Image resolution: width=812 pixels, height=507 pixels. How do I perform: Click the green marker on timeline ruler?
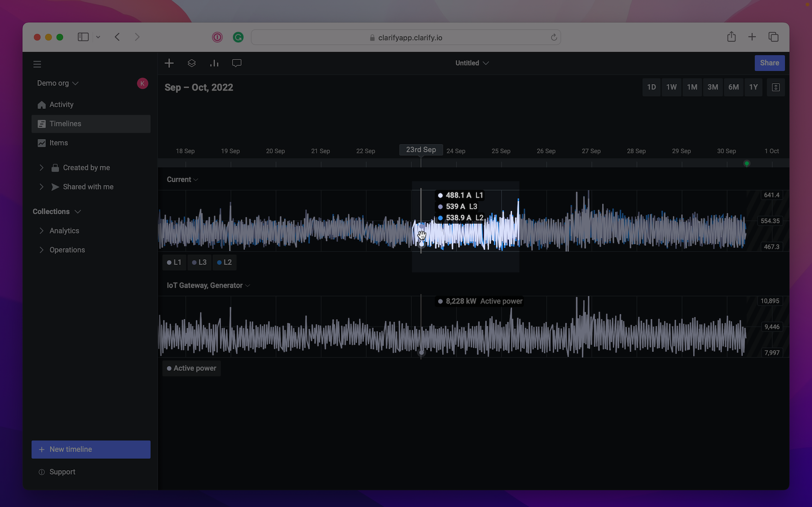(746, 163)
